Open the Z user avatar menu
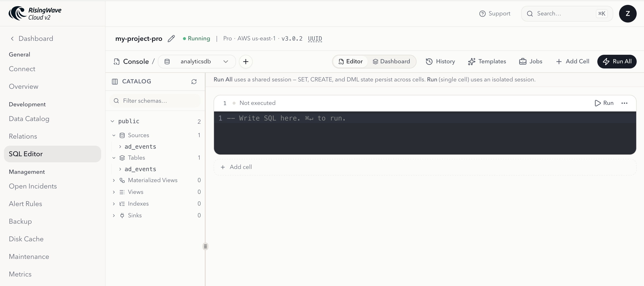This screenshot has height=286, width=644. click(x=627, y=14)
